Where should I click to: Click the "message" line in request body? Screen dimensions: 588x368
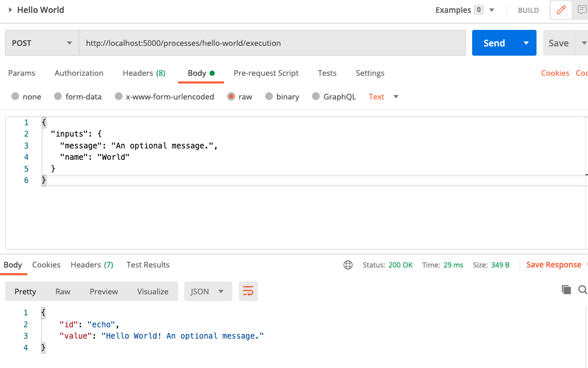click(139, 146)
